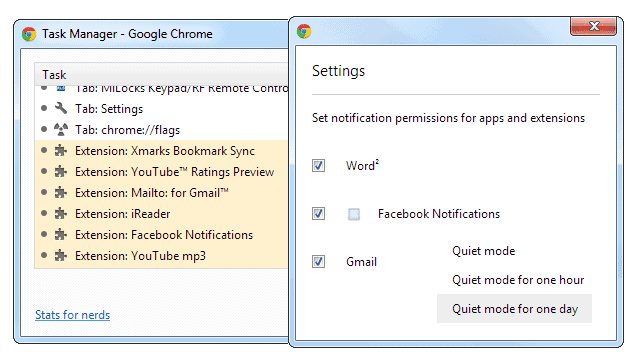This screenshot has width=640, height=360.
Task: Select Extension: YouTube Ratings Preview row
Action: pyautogui.click(x=162, y=172)
